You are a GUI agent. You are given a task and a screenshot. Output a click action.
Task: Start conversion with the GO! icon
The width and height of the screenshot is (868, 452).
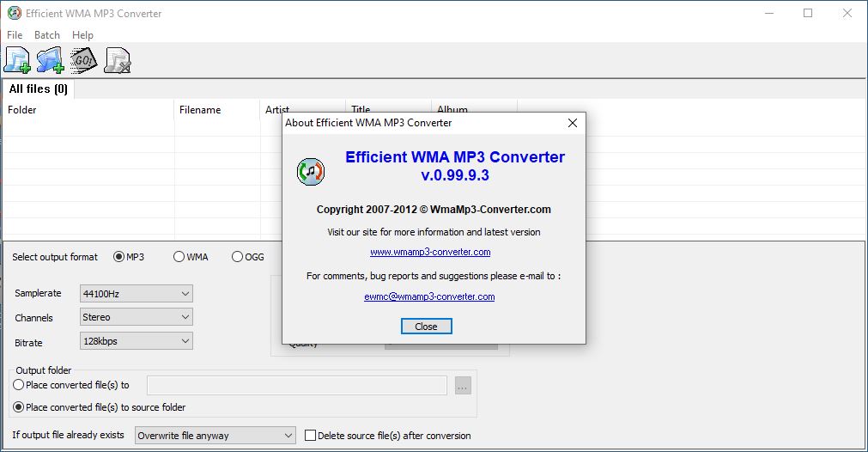(83, 60)
